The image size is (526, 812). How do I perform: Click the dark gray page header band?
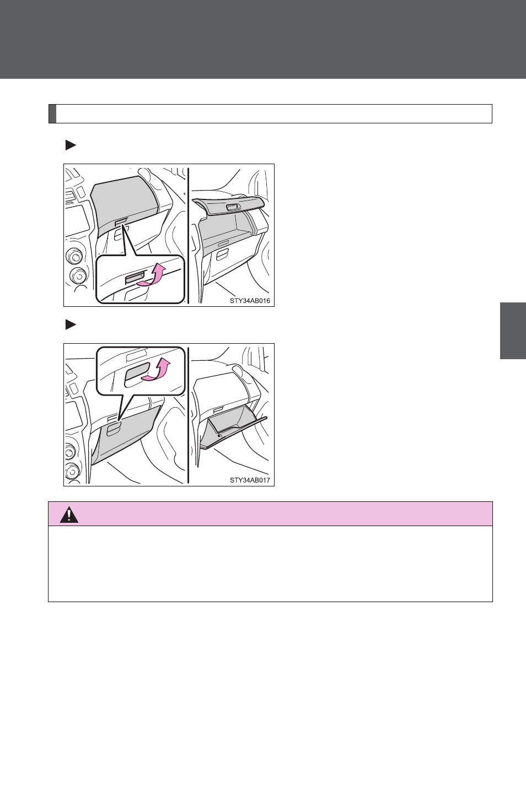[263, 39]
